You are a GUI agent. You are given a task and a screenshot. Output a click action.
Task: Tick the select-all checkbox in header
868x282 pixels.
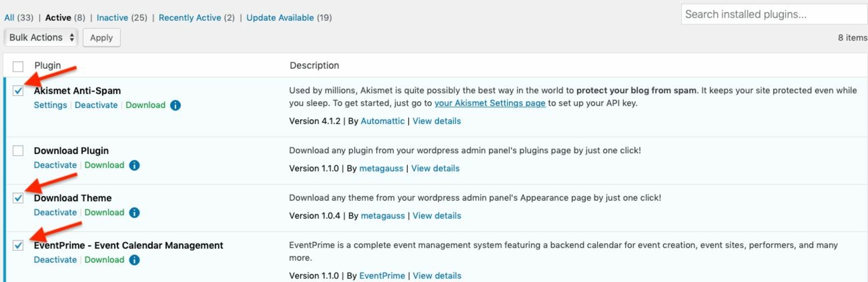click(19, 66)
